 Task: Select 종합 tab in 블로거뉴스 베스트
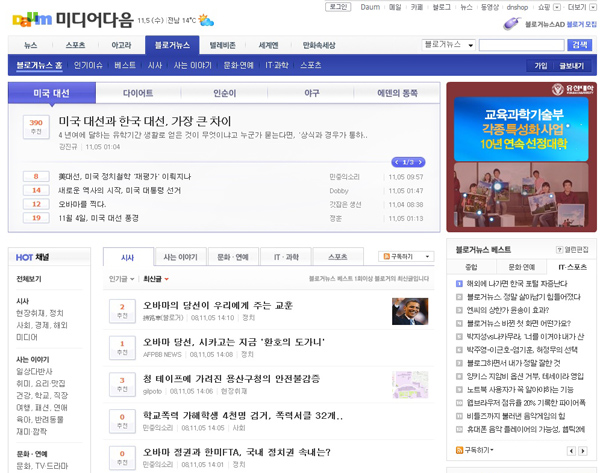click(x=471, y=267)
